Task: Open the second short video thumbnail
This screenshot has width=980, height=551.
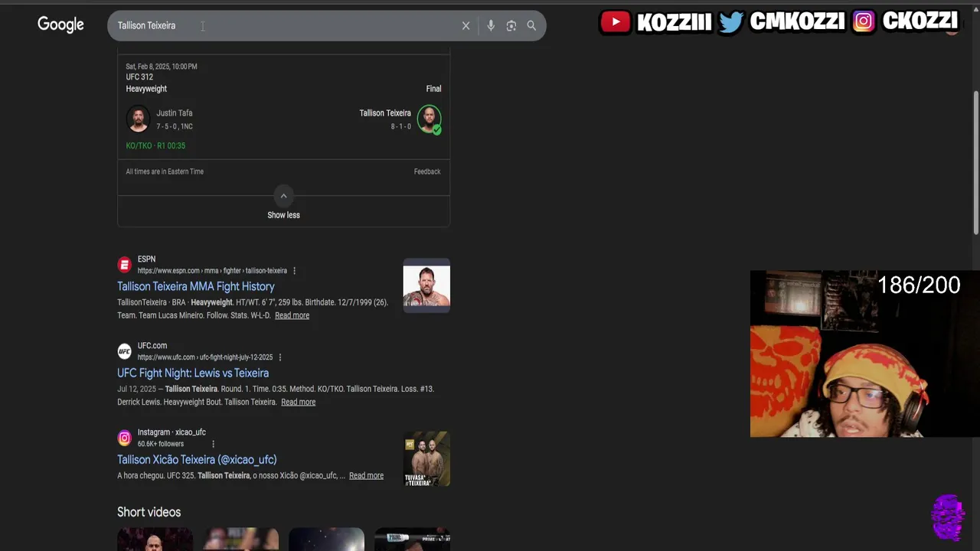Action: pyautogui.click(x=240, y=539)
